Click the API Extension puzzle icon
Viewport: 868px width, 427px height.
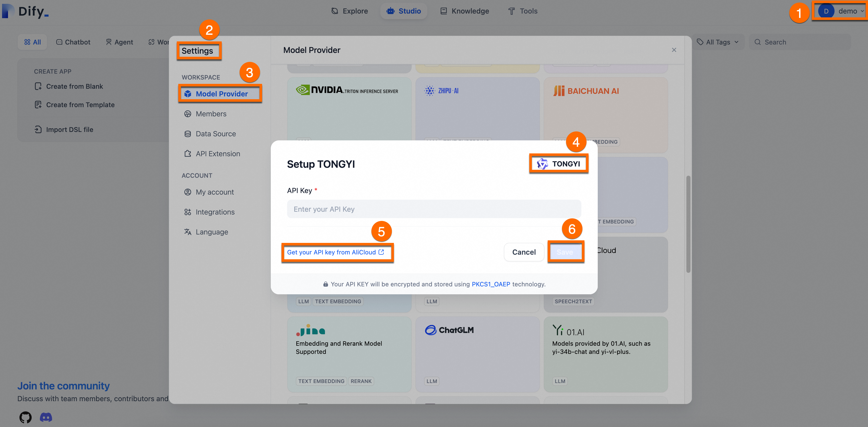click(188, 154)
